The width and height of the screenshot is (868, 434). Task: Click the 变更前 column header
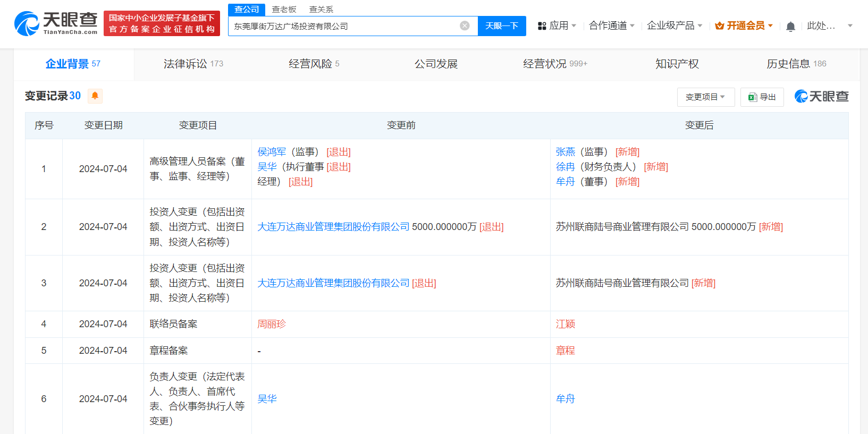coord(401,125)
